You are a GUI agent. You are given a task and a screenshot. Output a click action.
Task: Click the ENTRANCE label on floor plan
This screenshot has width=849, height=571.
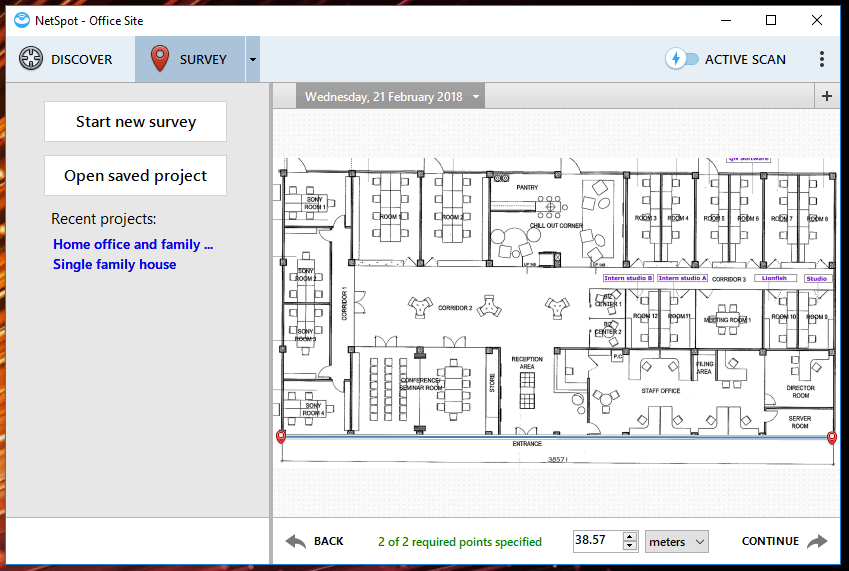pyautogui.click(x=527, y=443)
